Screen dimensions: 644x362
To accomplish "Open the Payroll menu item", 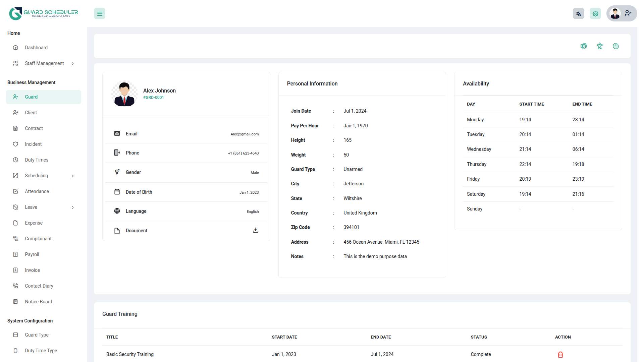I will coord(32,254).
